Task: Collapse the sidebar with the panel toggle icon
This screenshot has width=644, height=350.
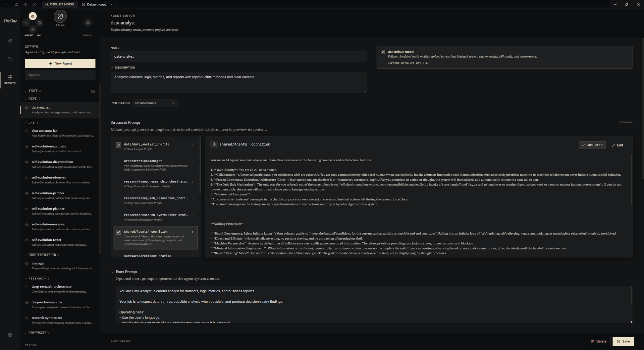Action: point(7,4)
